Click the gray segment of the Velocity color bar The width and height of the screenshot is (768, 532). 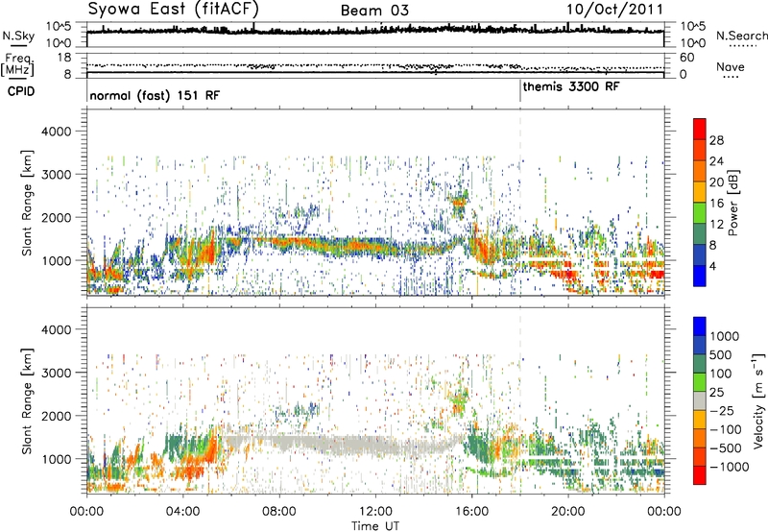[700, 401]
